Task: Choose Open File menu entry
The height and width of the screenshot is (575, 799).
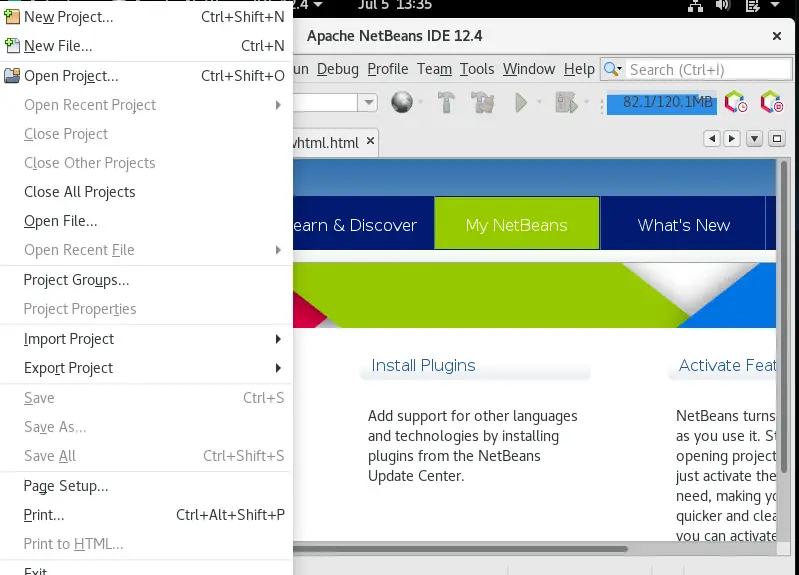Action: pyautogui.click(x=146, y=221)
